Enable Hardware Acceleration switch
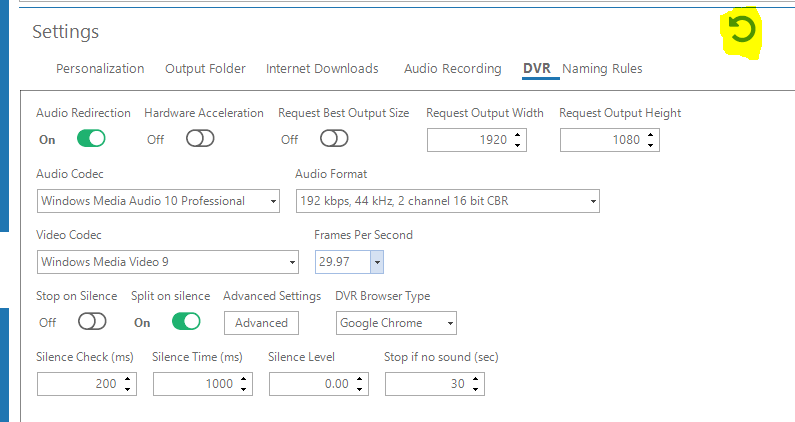Viewport: 795px width, 422px height. (x=200, y=138)
